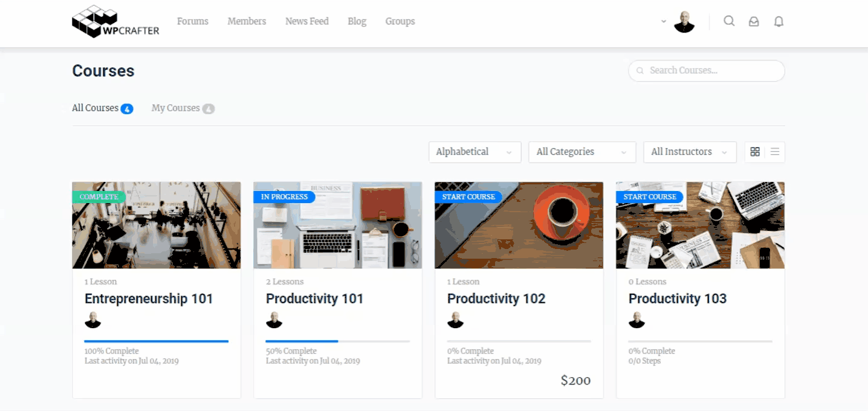868x411 pixels.
Task: Click instructor avatar on Productivity 103
Action: pos(636,320)
